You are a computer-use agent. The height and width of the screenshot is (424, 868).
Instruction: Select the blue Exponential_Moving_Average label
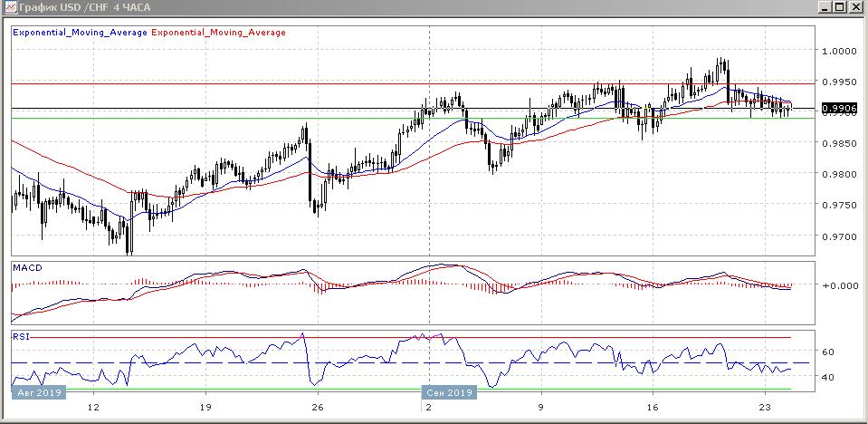pos(80,32)
